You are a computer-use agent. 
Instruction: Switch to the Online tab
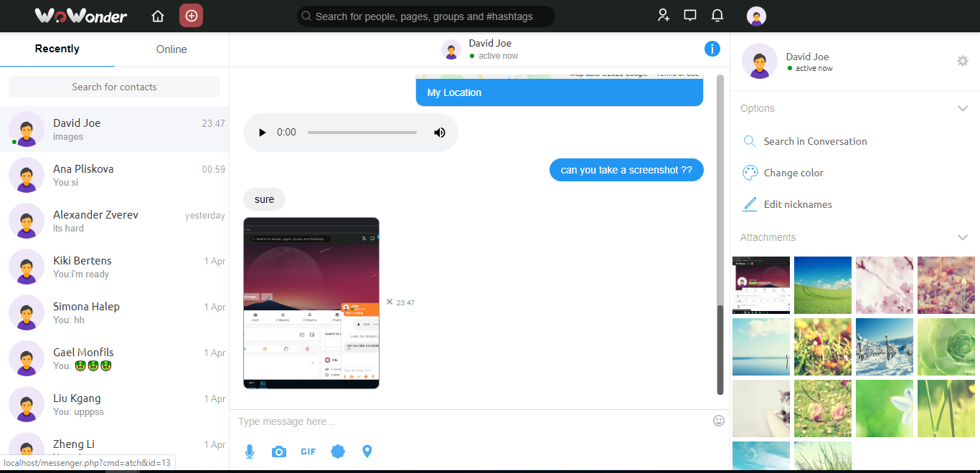click(171, 49)
